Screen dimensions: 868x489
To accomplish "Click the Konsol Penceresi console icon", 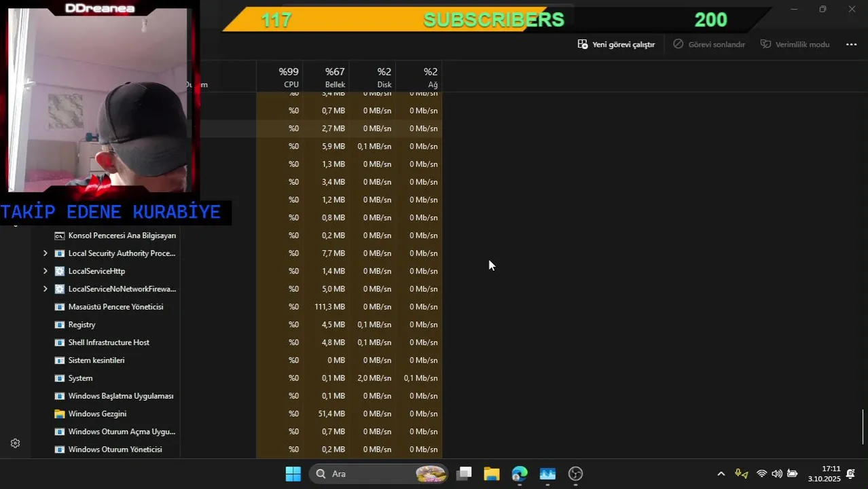I will tap(60, 236).
